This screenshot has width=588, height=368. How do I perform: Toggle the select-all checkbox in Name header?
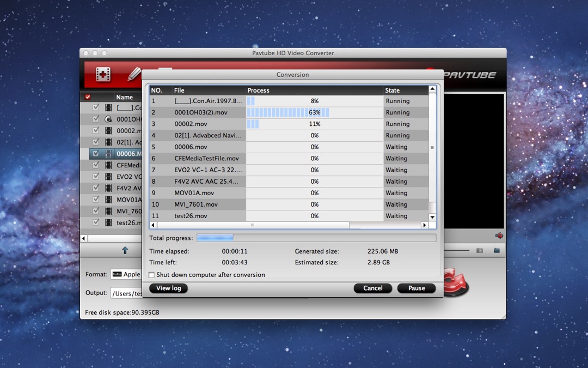point(88,97)
